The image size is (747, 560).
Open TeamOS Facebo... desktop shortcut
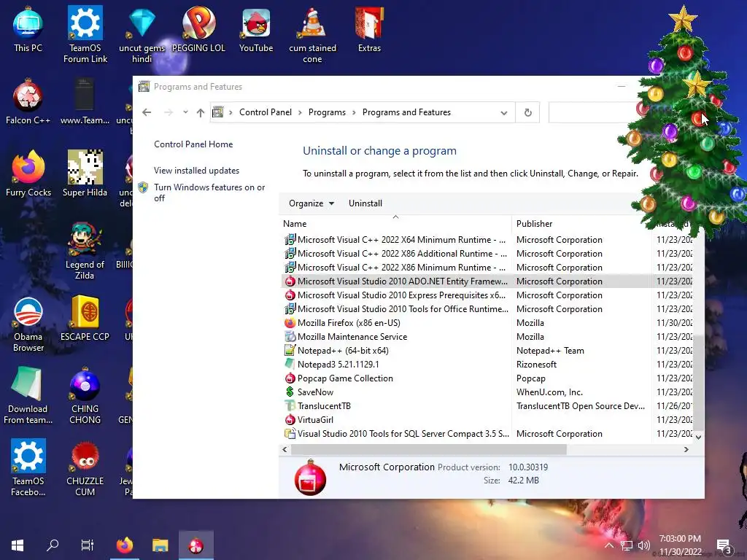[x=28, y=467]
